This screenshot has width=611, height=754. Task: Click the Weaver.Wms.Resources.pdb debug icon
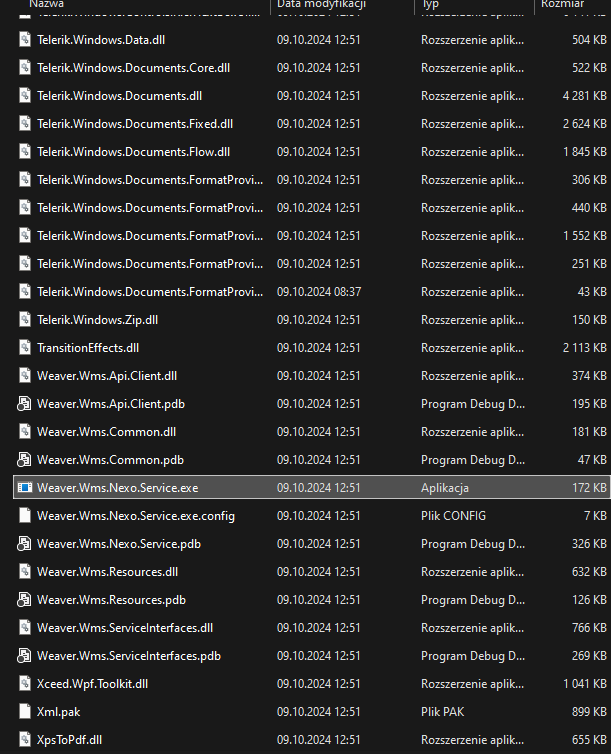click(x=24, y=600)
